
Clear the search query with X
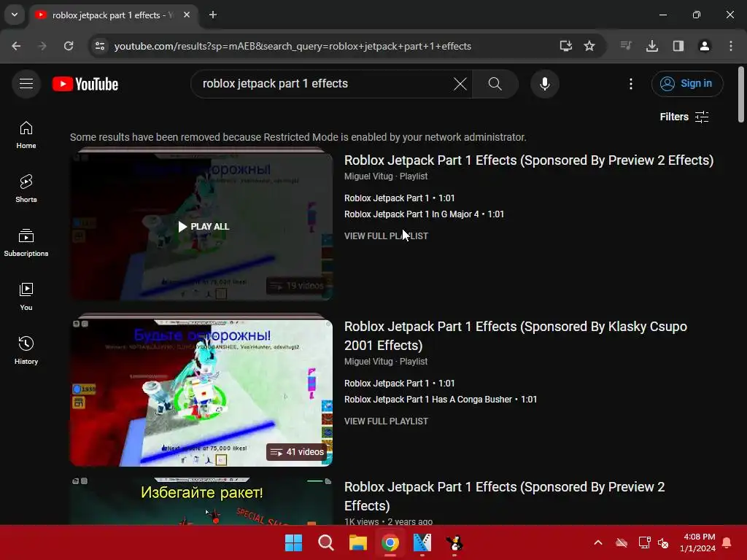click(x=460, y=84)
